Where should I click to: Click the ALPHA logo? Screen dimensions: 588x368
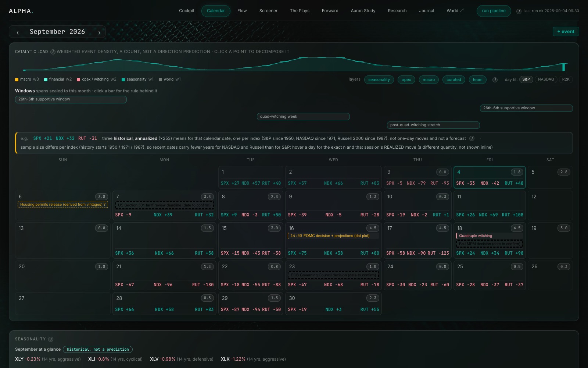coord(21,11)
